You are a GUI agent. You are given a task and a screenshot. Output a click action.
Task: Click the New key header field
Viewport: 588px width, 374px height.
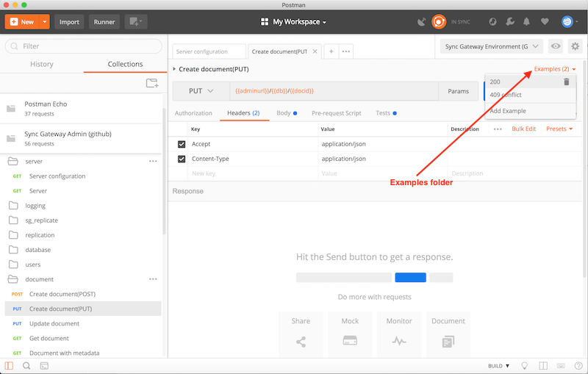[x=253, y=173]
